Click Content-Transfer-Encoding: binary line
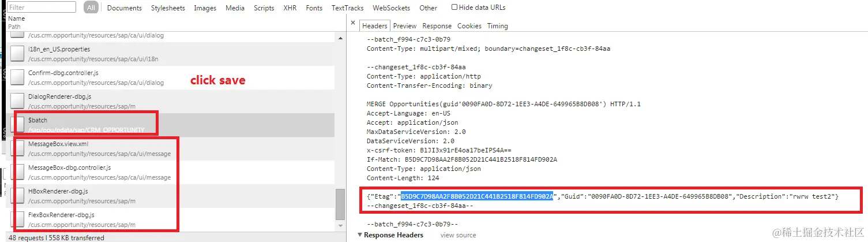 click(x=430, y=85)
